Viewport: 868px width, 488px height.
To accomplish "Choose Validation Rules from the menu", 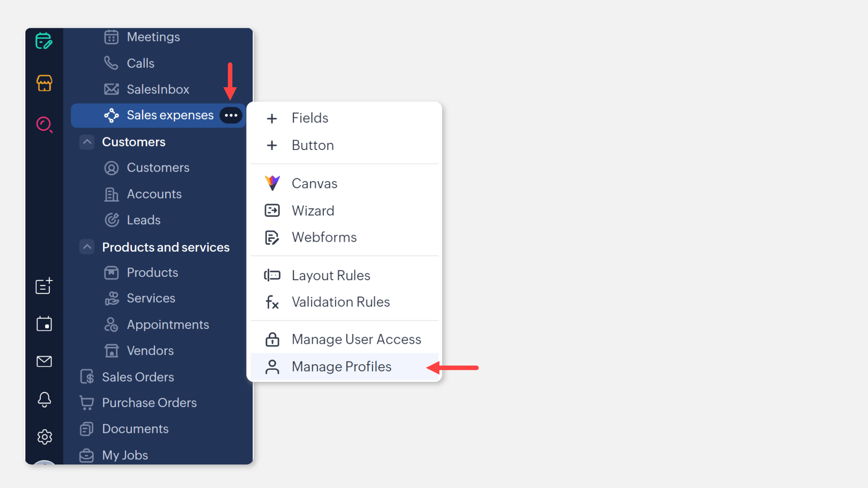I will click(340, 302).
